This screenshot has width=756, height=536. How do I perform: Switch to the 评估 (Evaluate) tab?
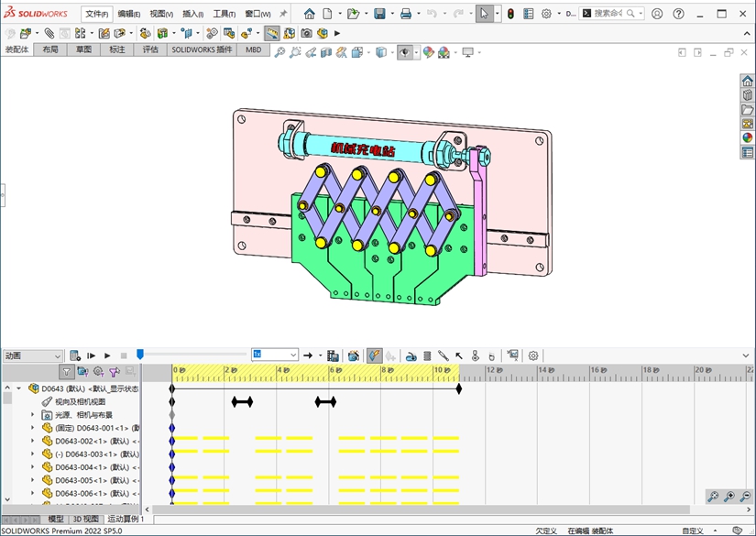150,49
